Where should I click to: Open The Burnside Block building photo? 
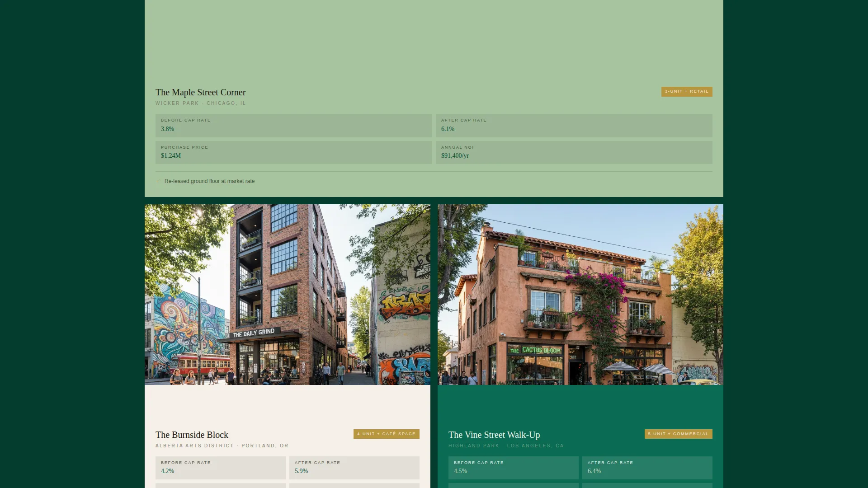tap(288, 295)
